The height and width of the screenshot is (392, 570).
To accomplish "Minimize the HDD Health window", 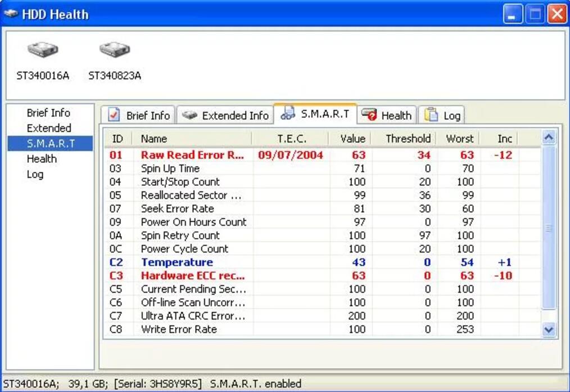I will [x=512, y=14].
